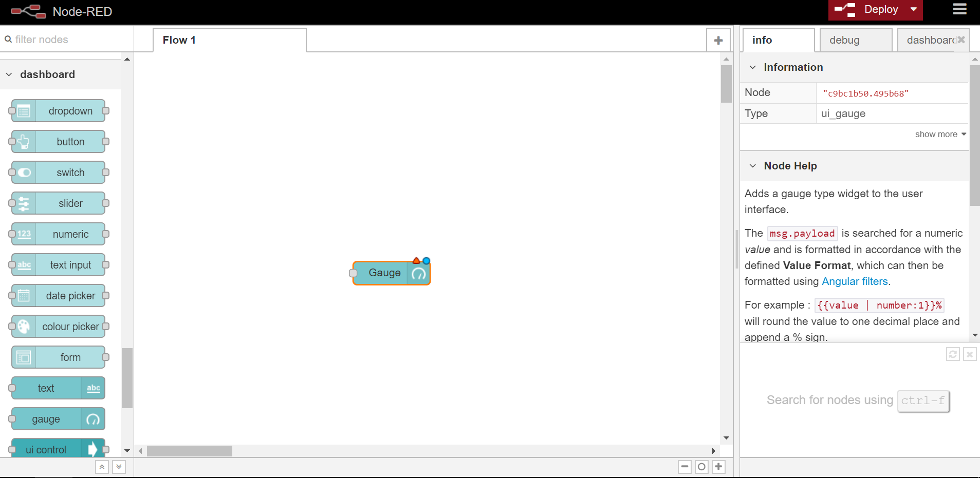Focus the filter nodes search field
Image resolution: width=980 pixels, height=478 pixels.
(x=67, y=40)
